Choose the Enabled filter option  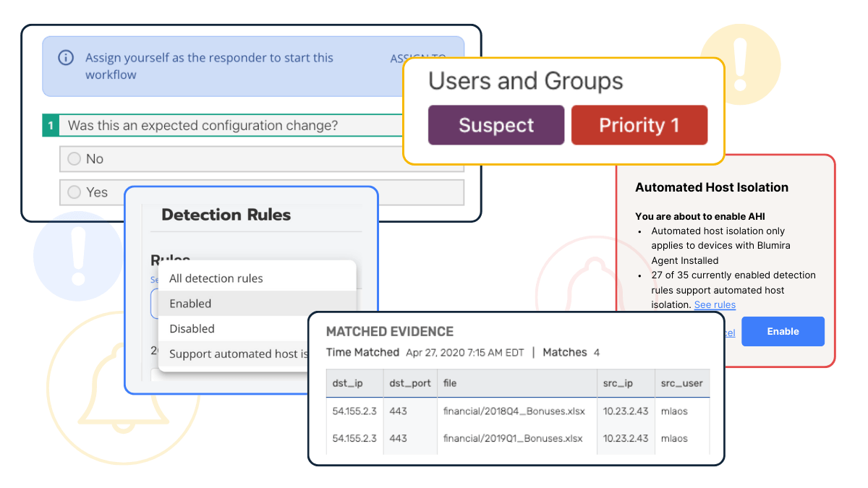point(190,304)
